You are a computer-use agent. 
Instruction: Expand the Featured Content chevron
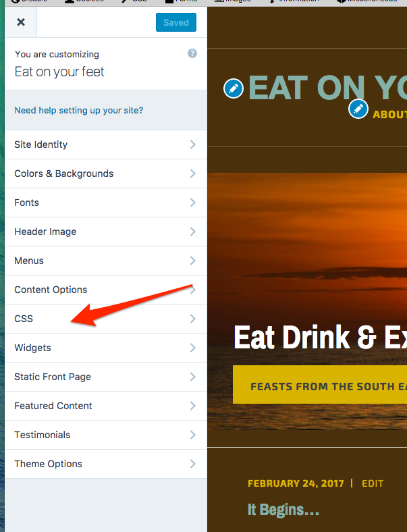192,406
